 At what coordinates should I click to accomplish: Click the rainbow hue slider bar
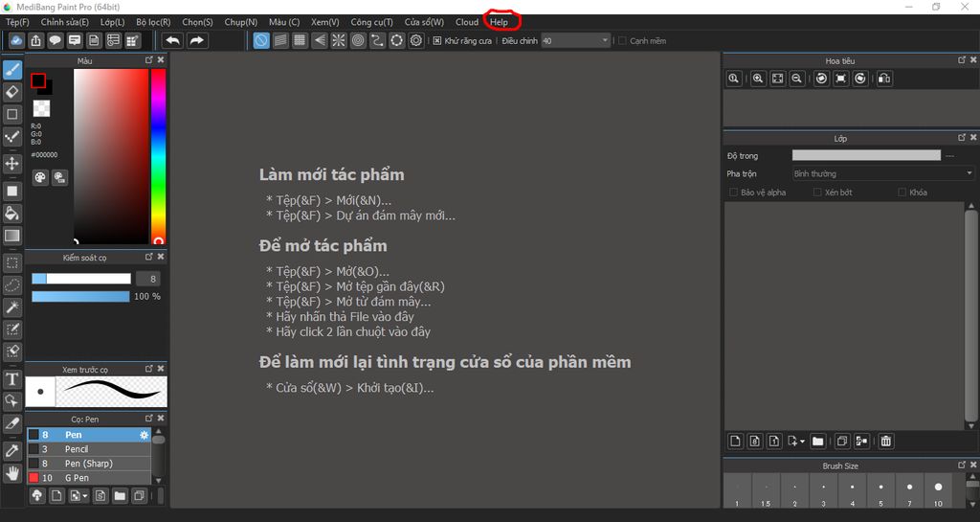pos(158,153)
